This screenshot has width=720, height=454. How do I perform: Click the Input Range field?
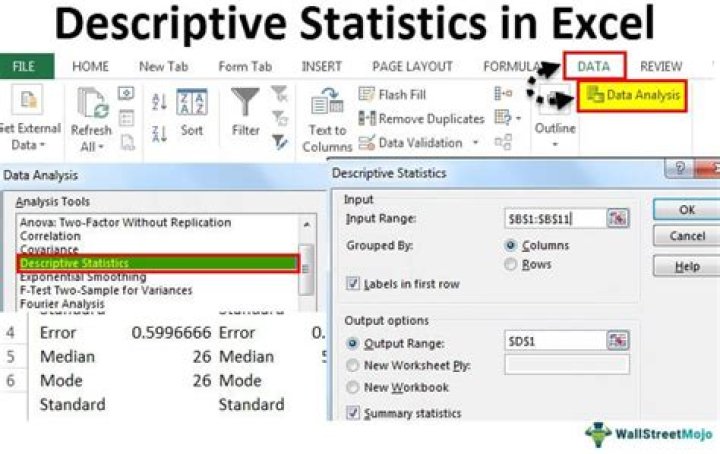pos(555,219)
